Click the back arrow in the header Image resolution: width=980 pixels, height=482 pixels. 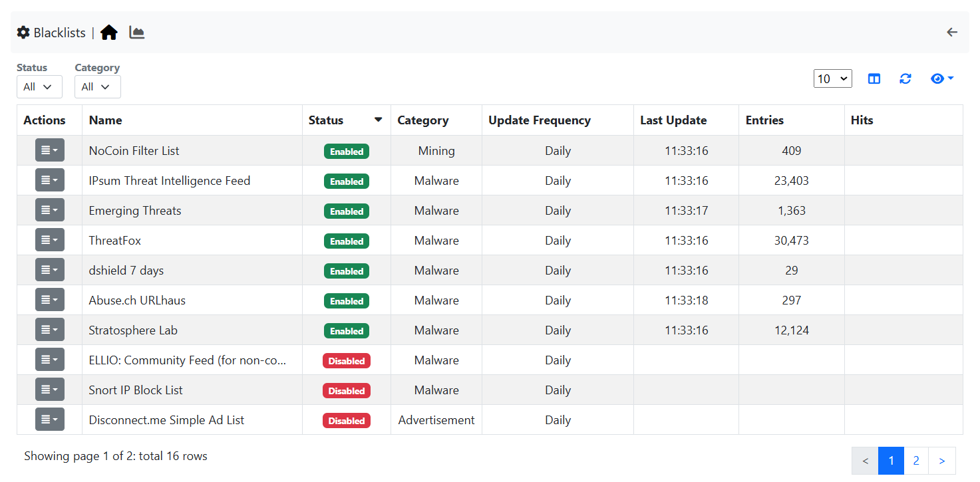(952, 32)
